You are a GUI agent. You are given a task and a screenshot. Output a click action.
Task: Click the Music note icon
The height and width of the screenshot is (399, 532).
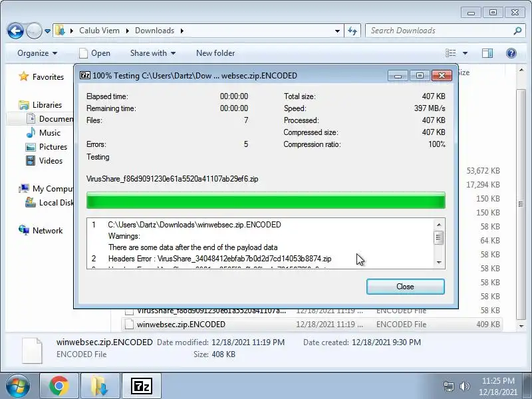[31, 132]
